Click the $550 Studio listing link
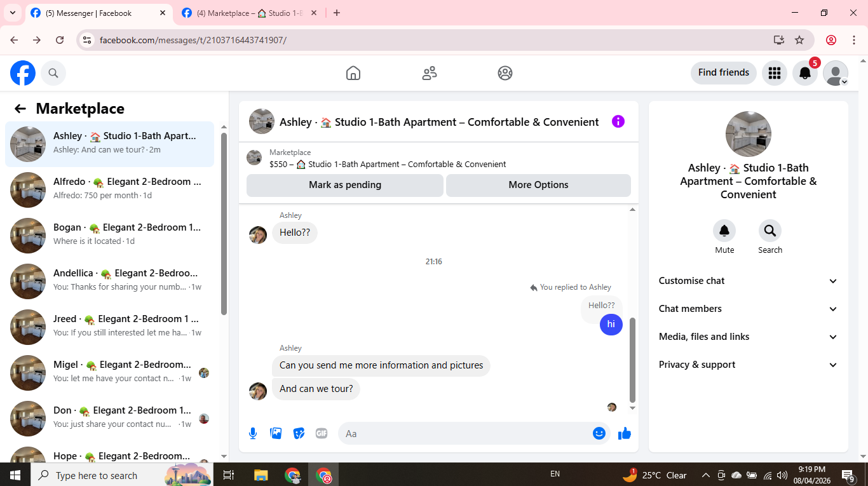Screen dimensions: 868x486 [x=388, y=164]
